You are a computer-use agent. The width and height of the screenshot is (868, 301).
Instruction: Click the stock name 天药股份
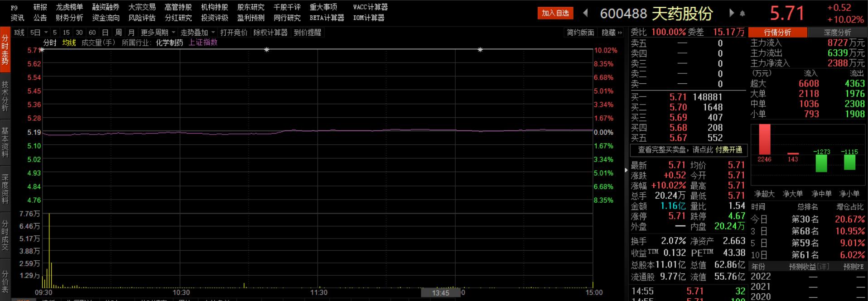click(682, 14)
